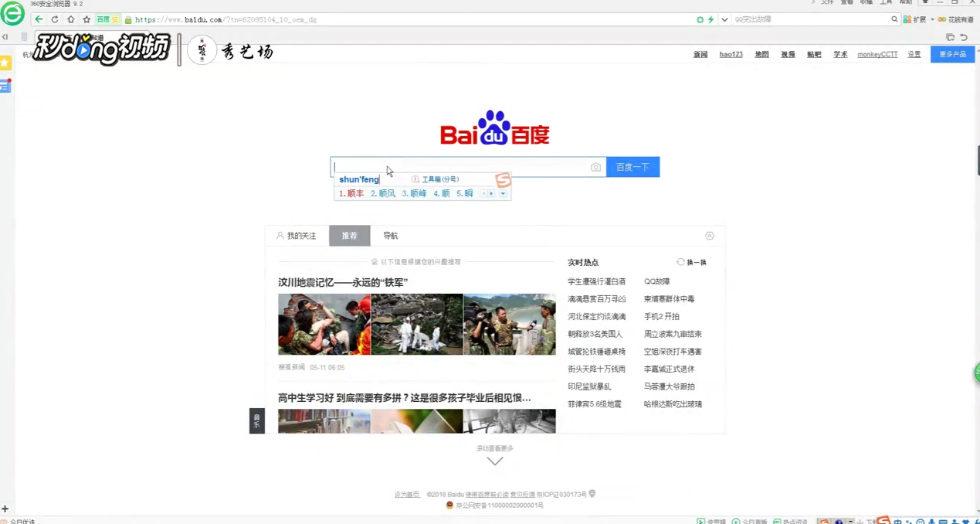Open hot topic 李嘉诚正式退休
This screenshot has height=524, width=980.
(x=670, y=369)
